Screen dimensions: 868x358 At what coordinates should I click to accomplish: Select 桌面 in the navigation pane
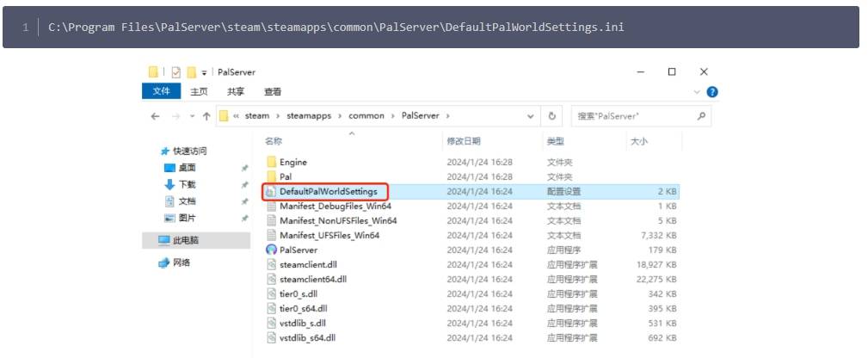click(187, 167)
